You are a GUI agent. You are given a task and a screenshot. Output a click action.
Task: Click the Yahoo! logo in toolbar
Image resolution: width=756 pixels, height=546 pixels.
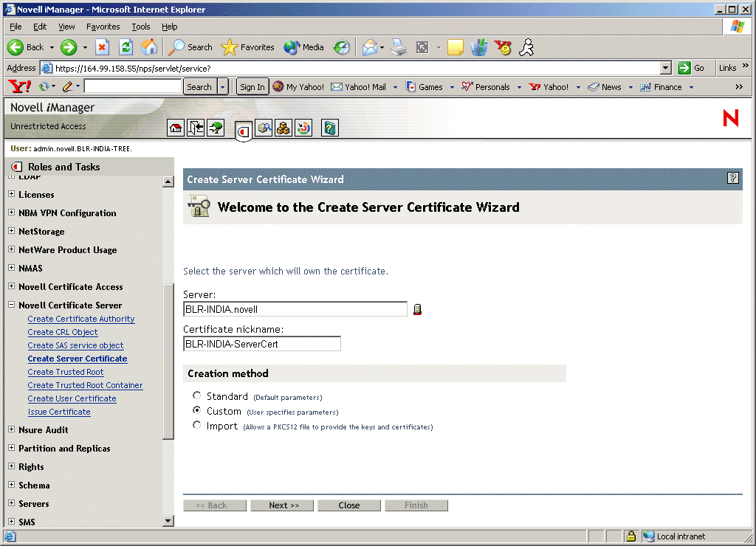tap(20, 87)
